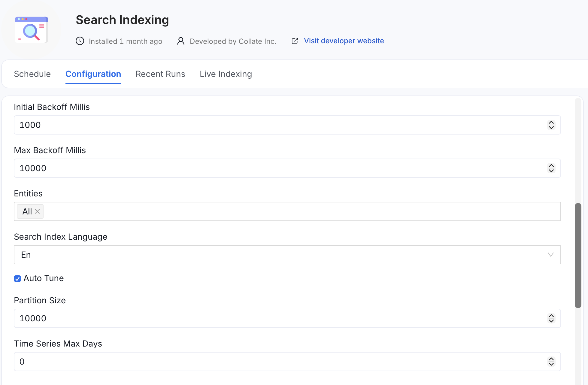Screen dimensions: 588x385
Task: Click the Search Indexing app logo
Action: [31, 29]
